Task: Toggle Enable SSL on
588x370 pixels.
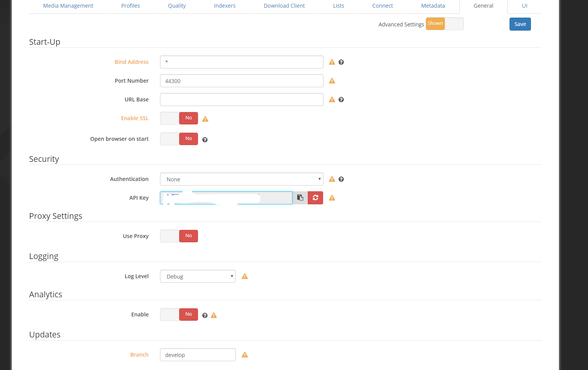Action: (x=179, y=118)
